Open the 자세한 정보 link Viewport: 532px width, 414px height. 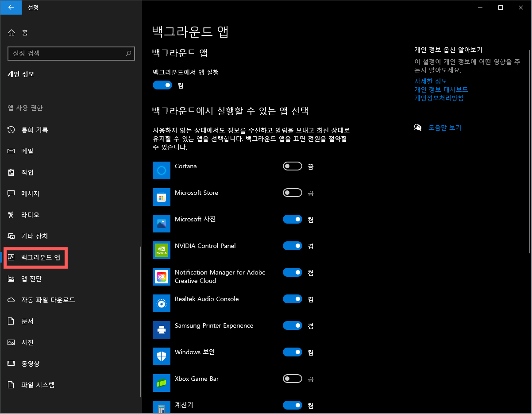point(431,81)
